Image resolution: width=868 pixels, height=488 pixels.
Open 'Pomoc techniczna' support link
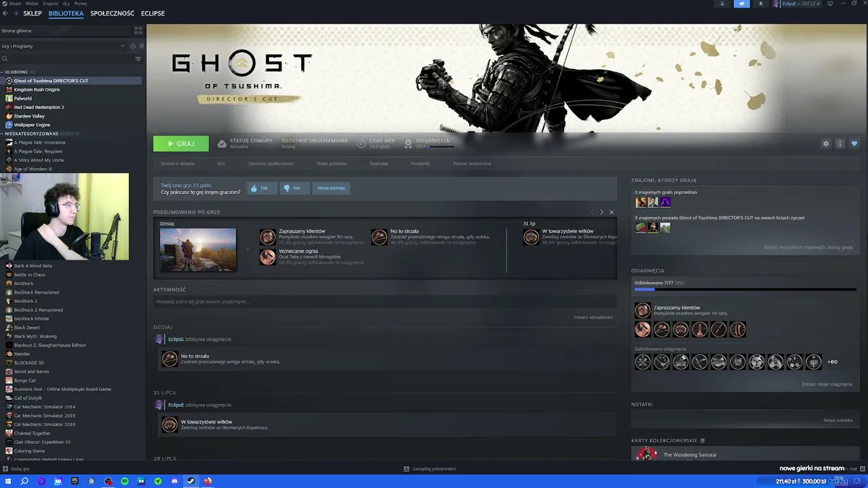(472, 163)
